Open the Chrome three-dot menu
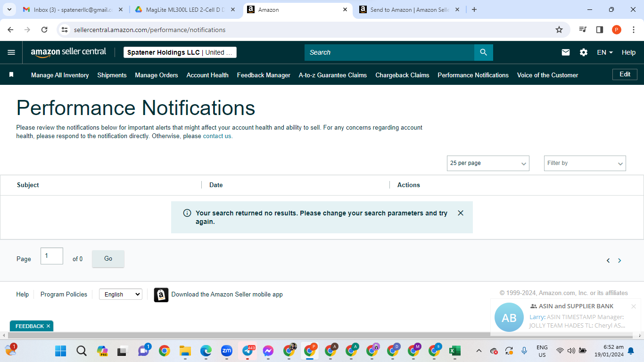 pyautogui.click(x=634, y=30)
